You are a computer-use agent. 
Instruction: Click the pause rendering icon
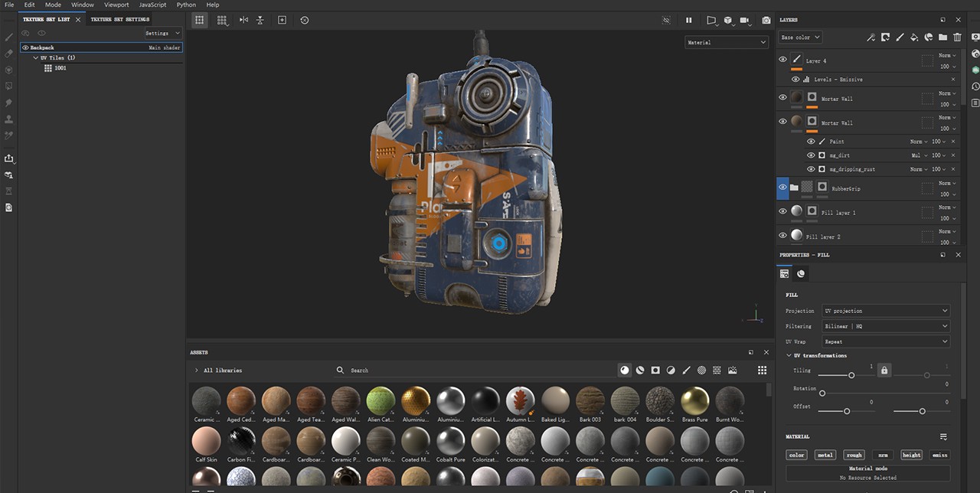click(x=688, y=21)
